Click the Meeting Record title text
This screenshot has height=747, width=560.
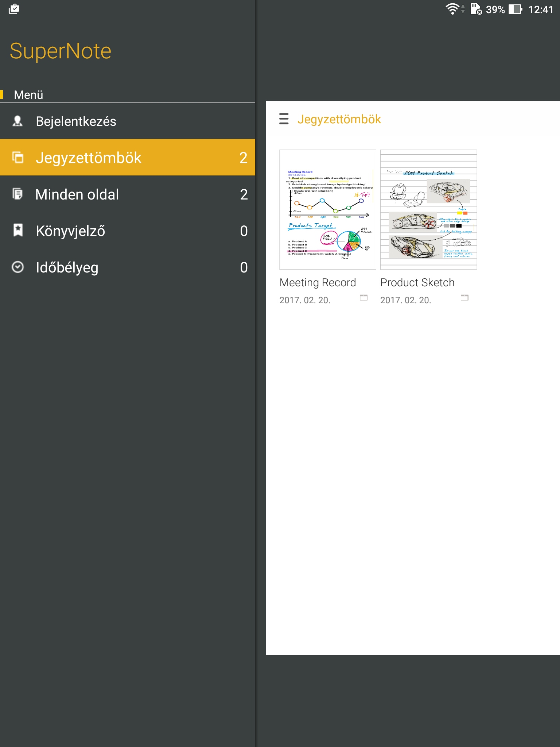coord(318,283)
